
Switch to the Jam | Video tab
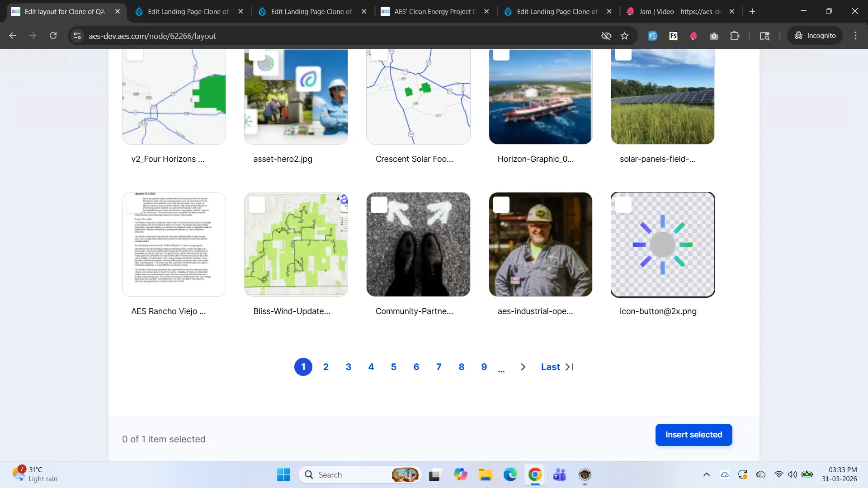coord(680,11)
